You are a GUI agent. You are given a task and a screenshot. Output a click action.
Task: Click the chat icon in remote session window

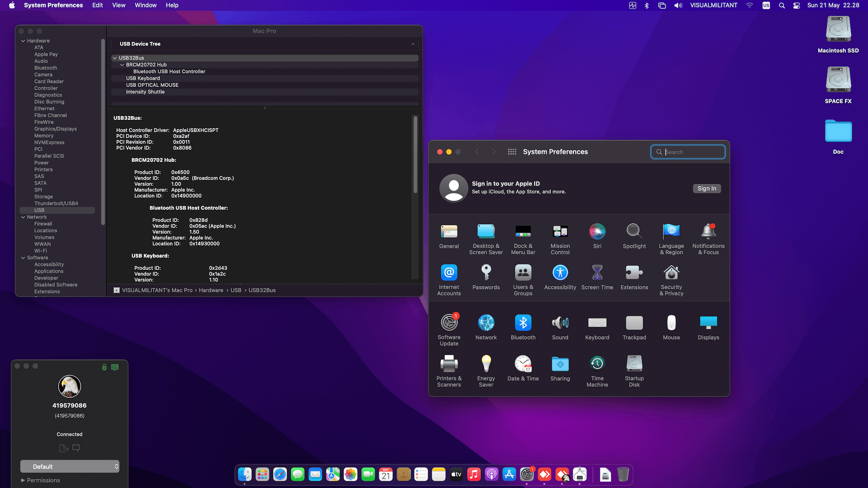point(76,448)
